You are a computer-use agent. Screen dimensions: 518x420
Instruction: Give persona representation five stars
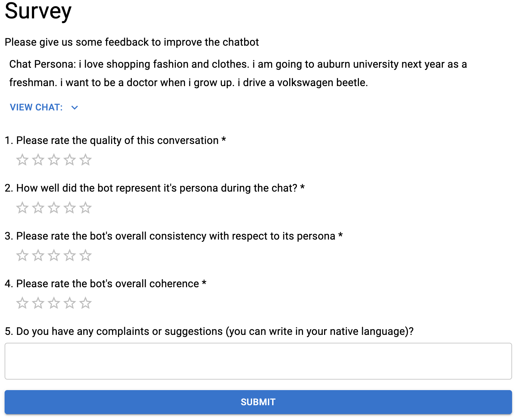point(85,208)
